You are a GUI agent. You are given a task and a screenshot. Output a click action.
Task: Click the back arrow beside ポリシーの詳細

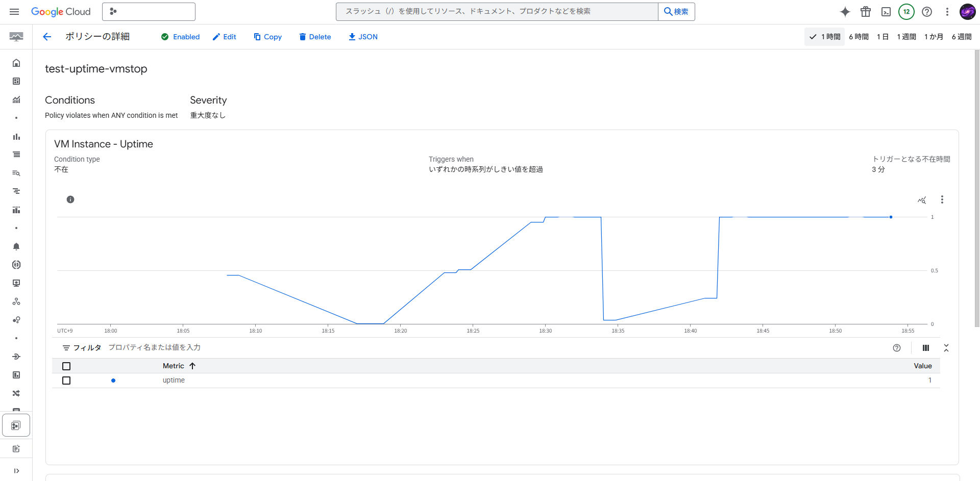47,37
